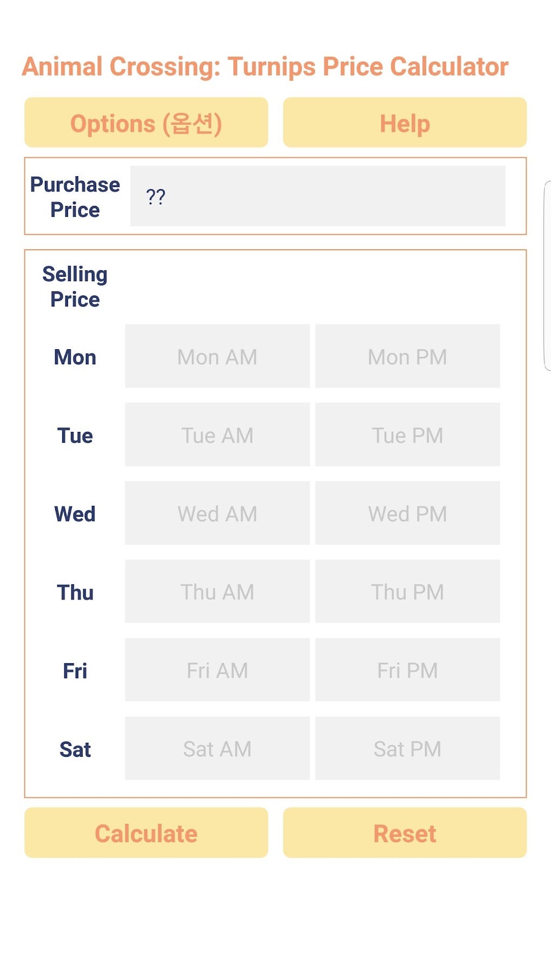Open the Options (옵션) button
The height and width of the screenshot is (980, 551).
click(146, 123)
